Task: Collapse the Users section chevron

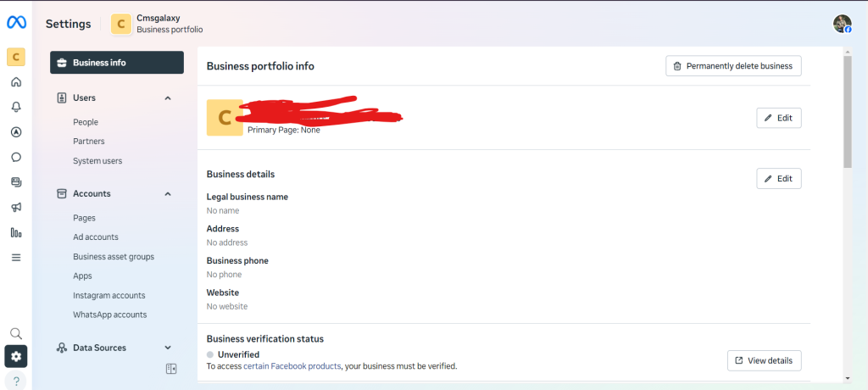Action: [x=168, y=98]
